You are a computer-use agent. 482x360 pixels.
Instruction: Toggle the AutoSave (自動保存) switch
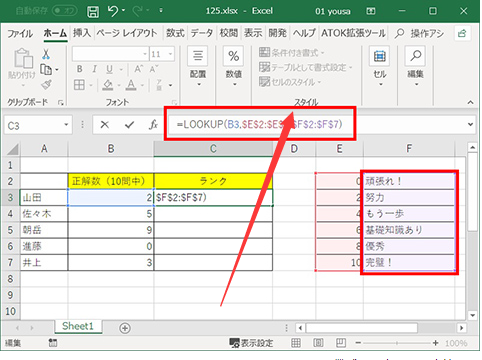(65, 11)
